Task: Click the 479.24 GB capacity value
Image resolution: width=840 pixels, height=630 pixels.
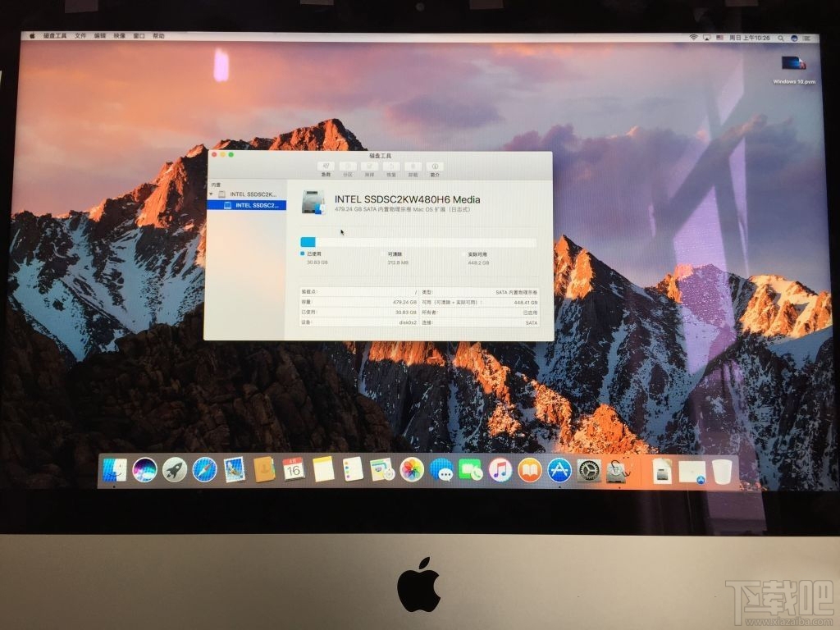Action: pos(404,302)
